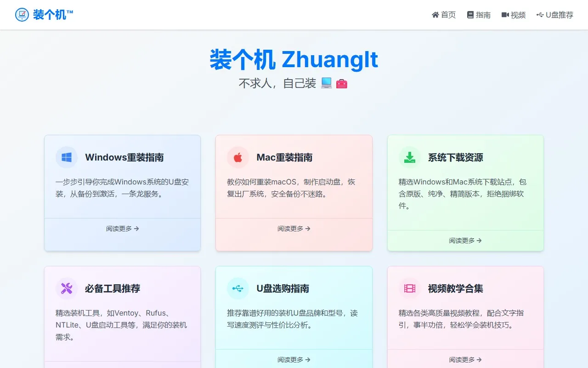588x368 pixels.
Task: Click the USB icon beside U盘推荐
Action: 540,15
